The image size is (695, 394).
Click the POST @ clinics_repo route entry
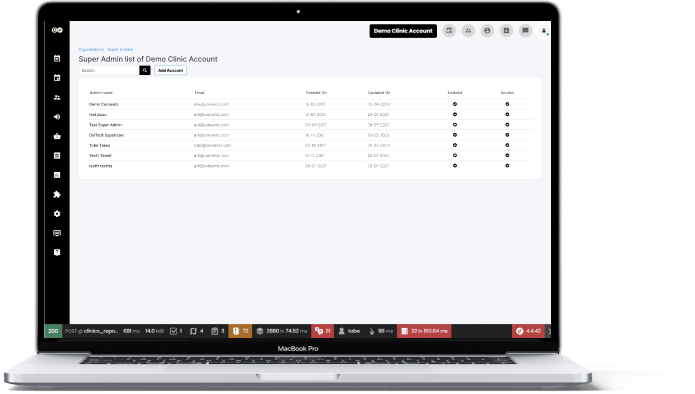pos(91,331)
